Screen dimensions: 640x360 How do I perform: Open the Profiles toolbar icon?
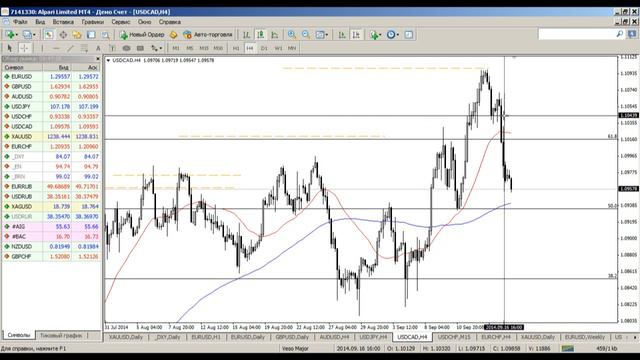click(x=27, y=35)
